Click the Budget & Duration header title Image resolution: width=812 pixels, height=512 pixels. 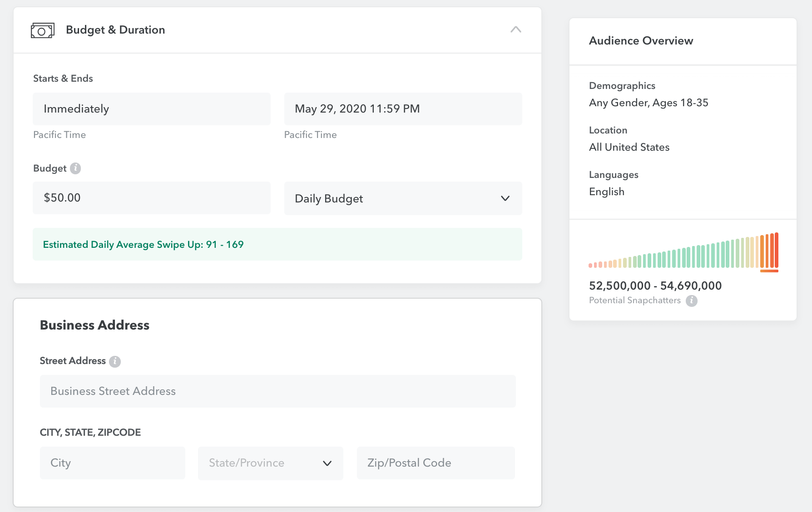115,30
